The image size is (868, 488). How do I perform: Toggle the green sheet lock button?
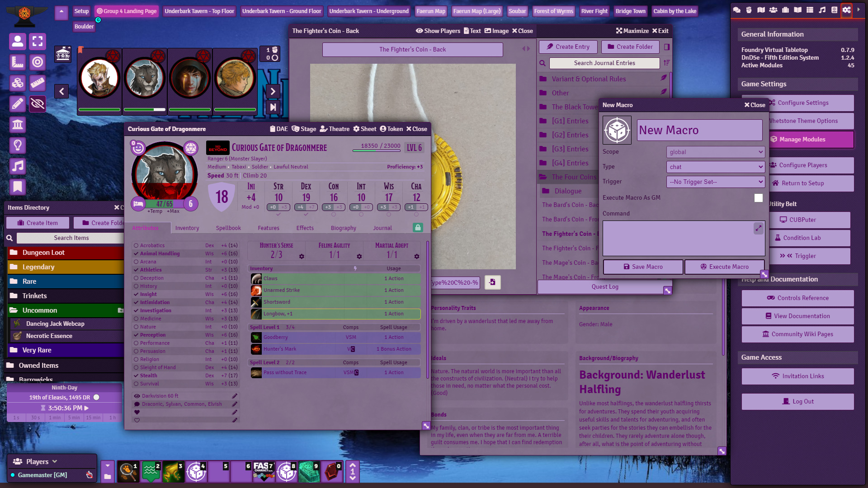click(x=418, y=228)
